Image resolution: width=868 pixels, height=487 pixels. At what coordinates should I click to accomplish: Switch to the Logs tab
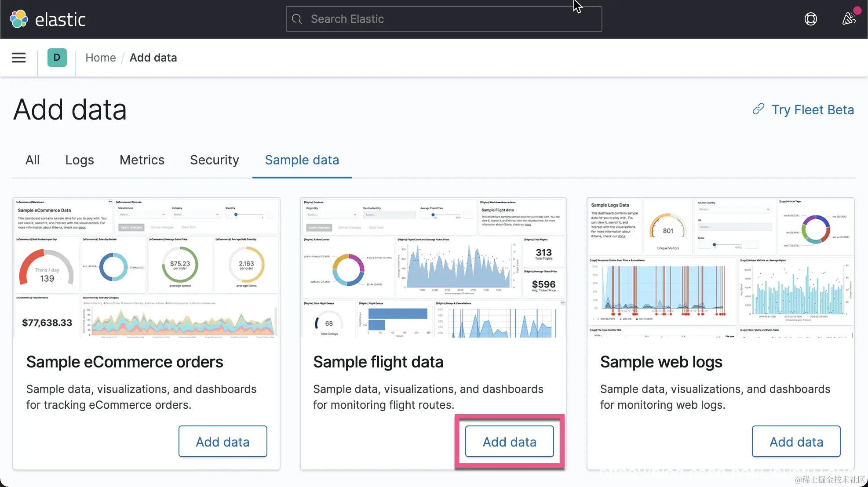pos(80,160)
